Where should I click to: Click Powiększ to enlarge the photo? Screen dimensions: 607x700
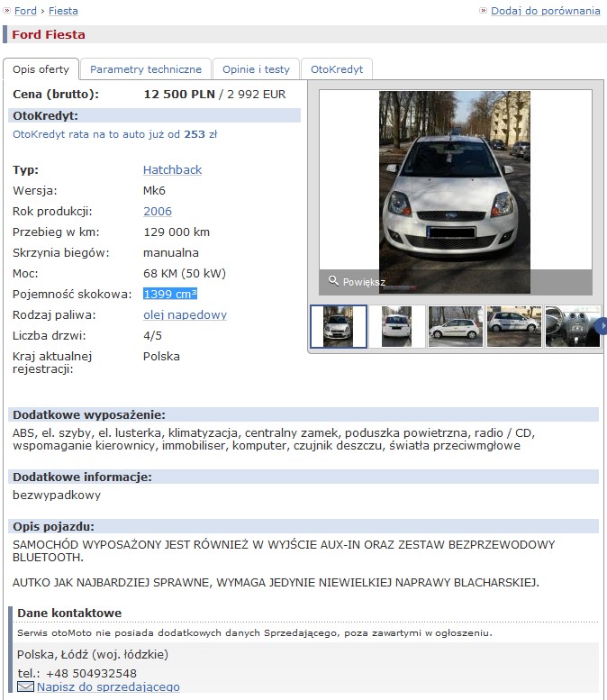tap(364, 282)
